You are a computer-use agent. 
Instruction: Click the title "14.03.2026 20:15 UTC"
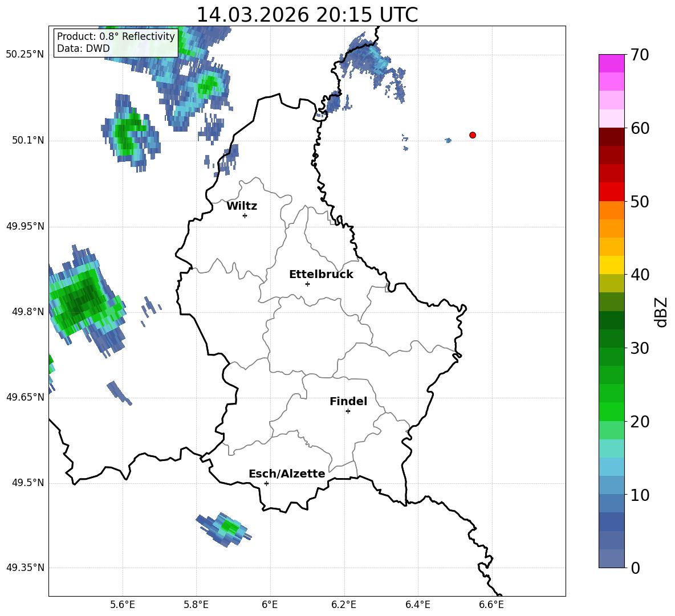(307, 15)
